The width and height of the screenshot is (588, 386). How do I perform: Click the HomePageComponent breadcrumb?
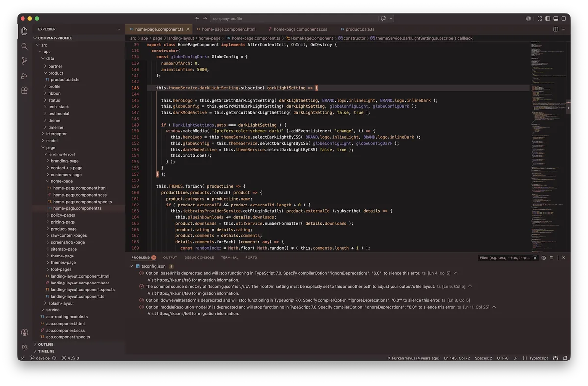click(309, 38)
